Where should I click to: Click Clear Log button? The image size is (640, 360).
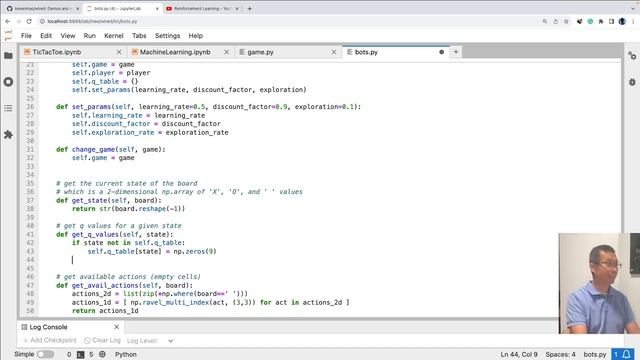point(102,340)
